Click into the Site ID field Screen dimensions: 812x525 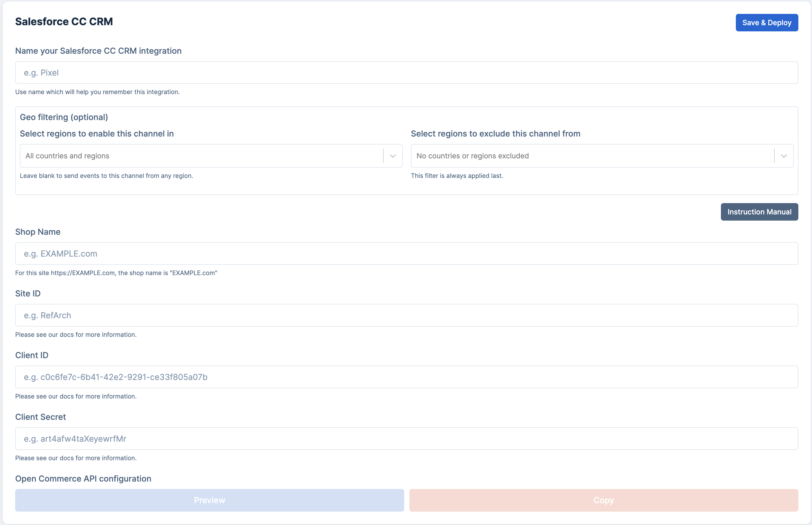[x=406, y=315]
